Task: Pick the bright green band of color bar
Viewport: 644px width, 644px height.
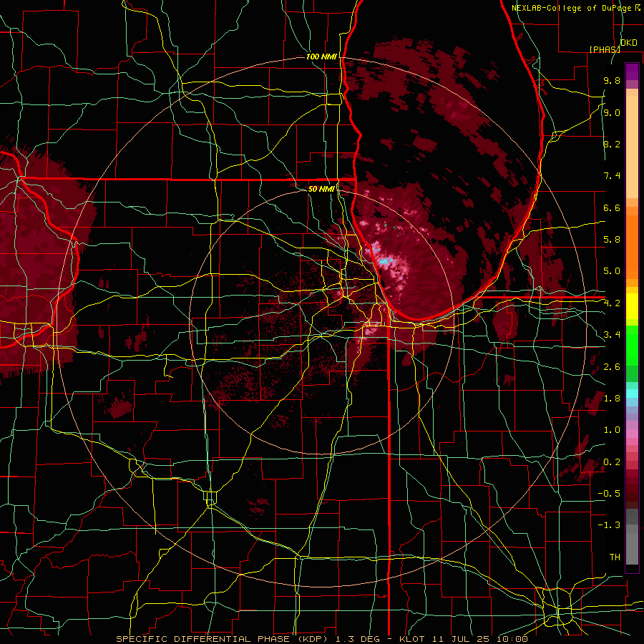Action: [632, 346]
